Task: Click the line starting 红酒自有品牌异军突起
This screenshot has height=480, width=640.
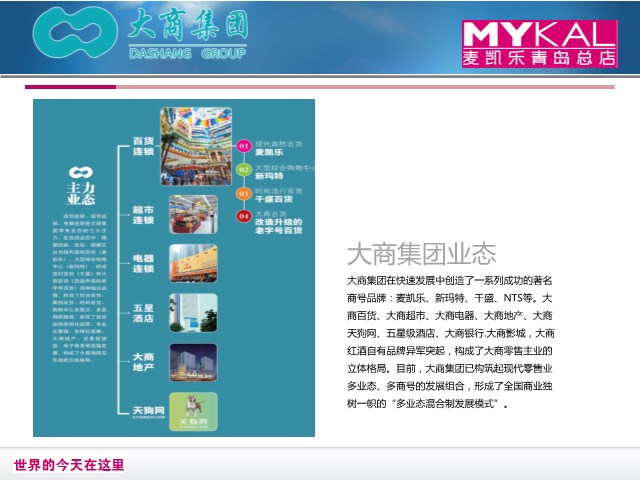Action: coord(449,351)
